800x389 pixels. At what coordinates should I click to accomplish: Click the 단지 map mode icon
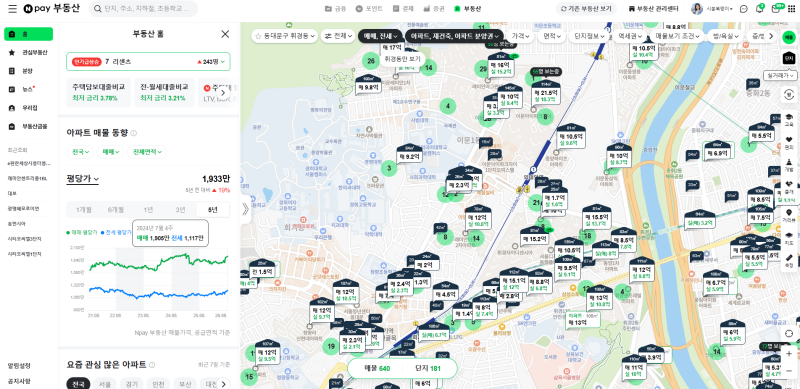point(789,58)
